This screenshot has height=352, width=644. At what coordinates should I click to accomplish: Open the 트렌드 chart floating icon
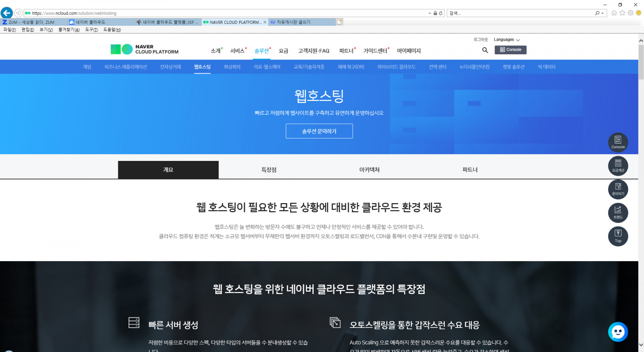click(x=618, y=212)
